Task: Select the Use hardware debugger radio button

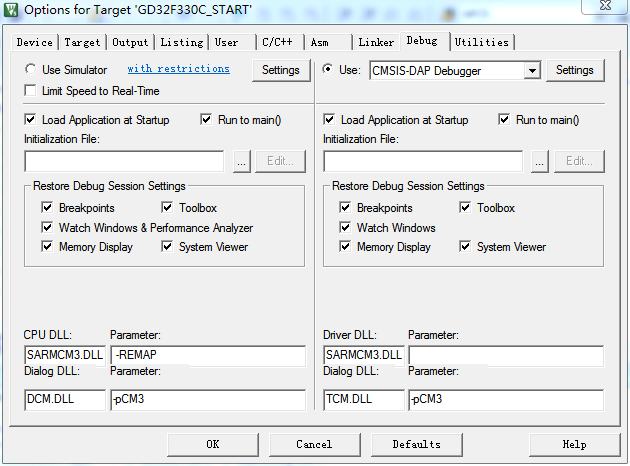Action: point(328,69)
